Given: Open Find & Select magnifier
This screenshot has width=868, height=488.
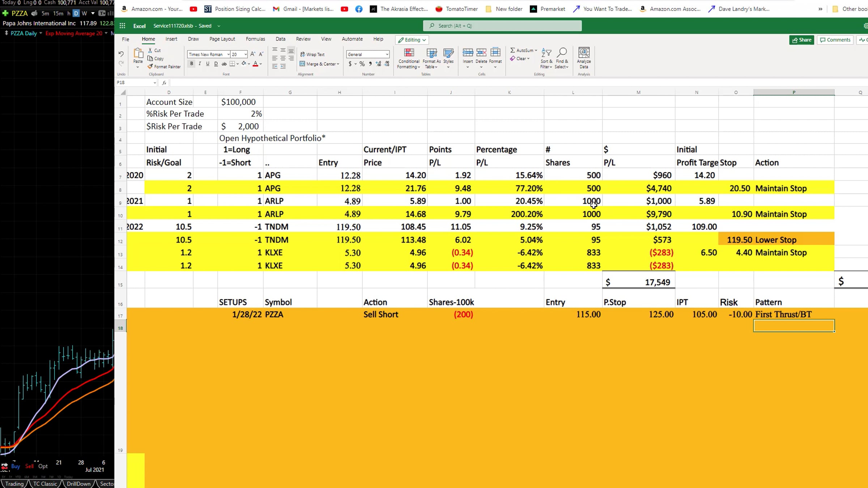Looking at the screenshot, I should coord(561,58).
